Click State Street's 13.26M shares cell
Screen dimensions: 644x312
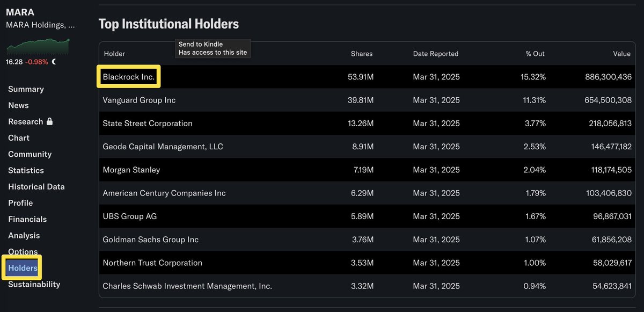361,123
